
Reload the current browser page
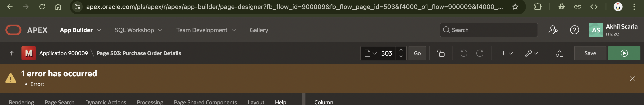[42, 7]
